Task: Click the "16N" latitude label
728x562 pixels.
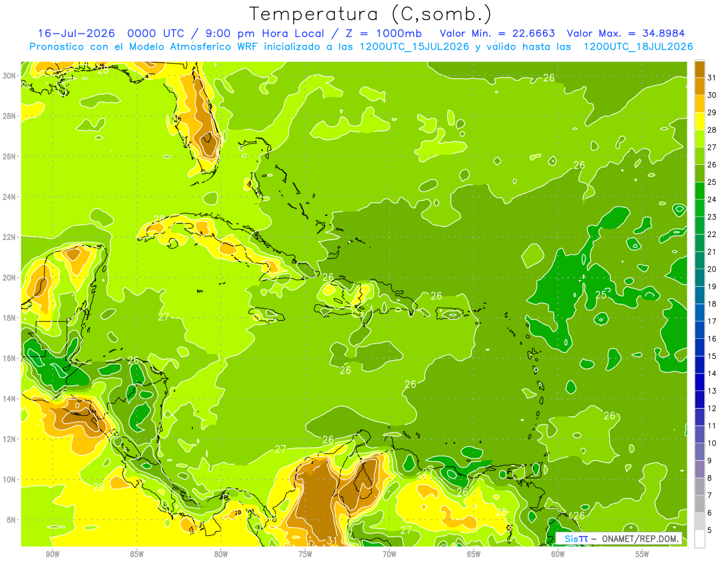Action: tap(10, 358)
